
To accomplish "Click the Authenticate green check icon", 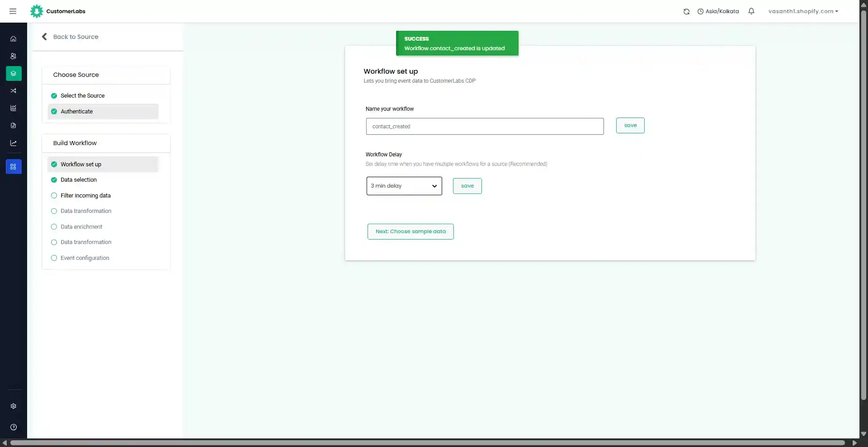I will pos(54,112).
